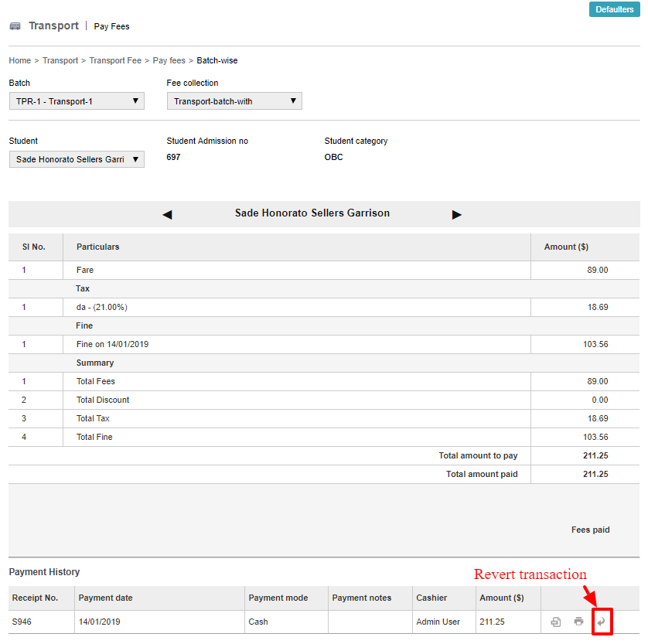
Task: Click Total amount paid label
Action: [x=482, y=474]
